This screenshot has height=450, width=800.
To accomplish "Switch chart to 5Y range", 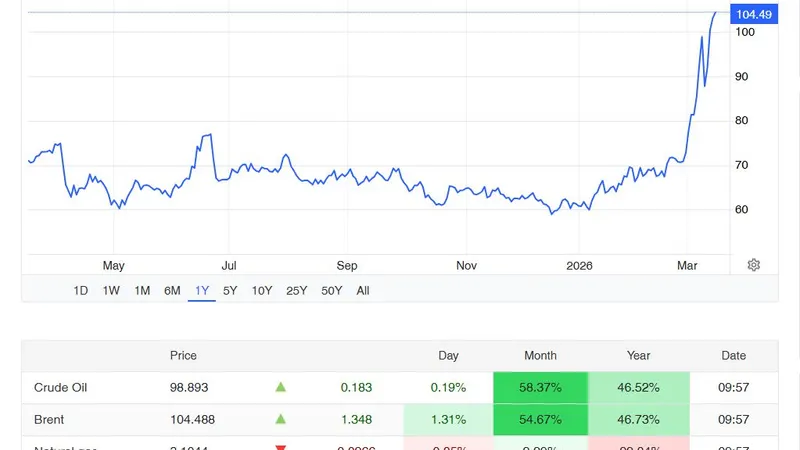I will point(230,291).
